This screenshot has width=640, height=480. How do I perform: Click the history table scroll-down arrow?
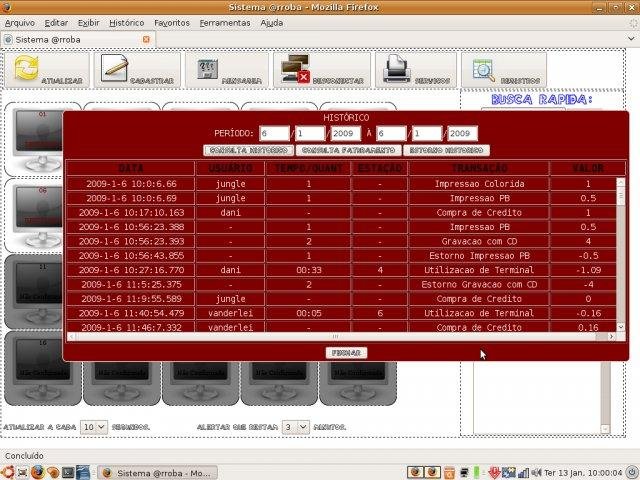point(620,327)
